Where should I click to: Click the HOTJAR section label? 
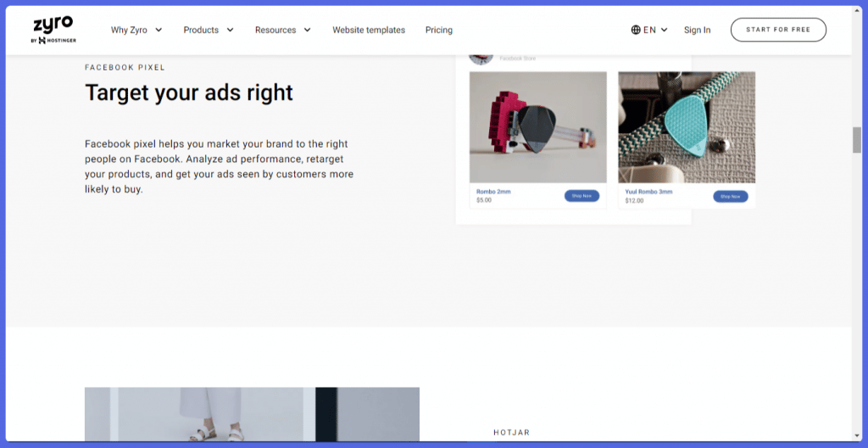511,433
